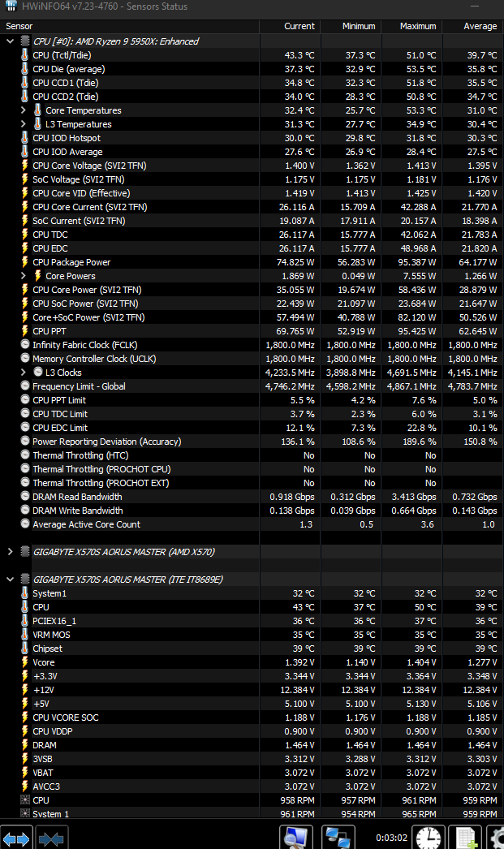This screenshot has width=504, height=849.
Task: Select the Power Reporting Deviation (Accuracy) row
Action: (252, 442)
